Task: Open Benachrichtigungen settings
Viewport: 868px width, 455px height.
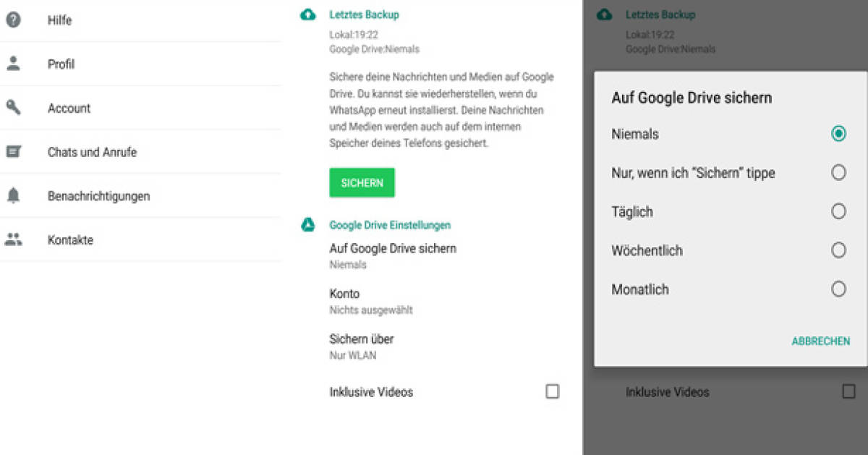Action: (x=140, y=195)
